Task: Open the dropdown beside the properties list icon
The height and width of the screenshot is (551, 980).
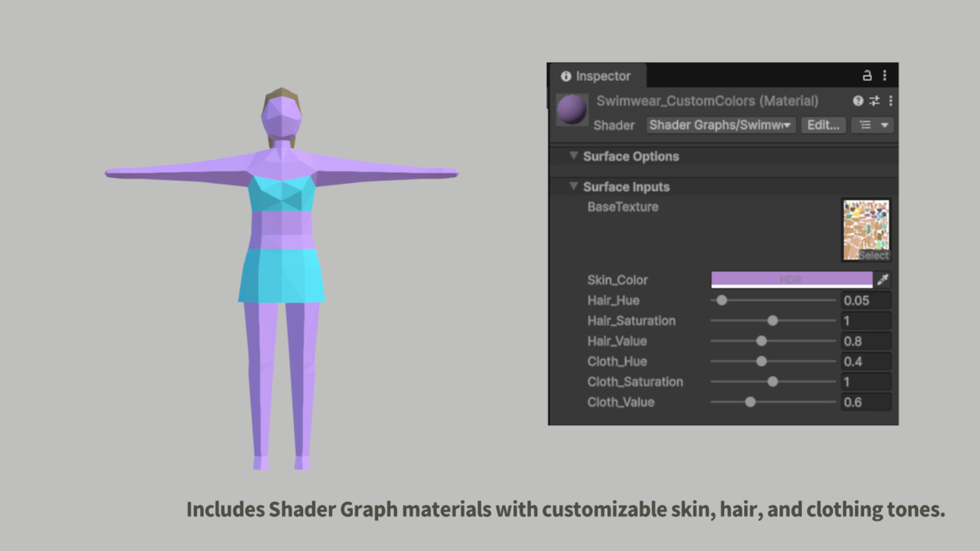Action: point(884,125)
